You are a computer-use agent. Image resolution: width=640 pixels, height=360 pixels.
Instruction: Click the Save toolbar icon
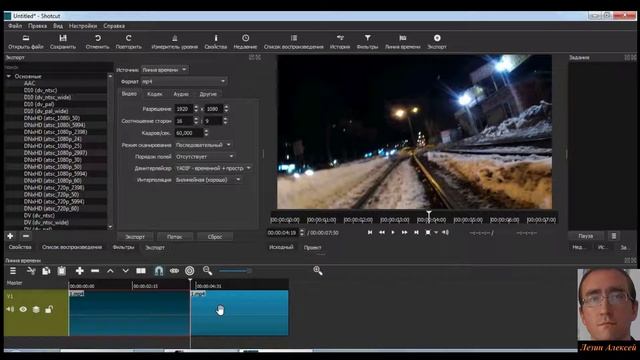click(x=63, y=38)
